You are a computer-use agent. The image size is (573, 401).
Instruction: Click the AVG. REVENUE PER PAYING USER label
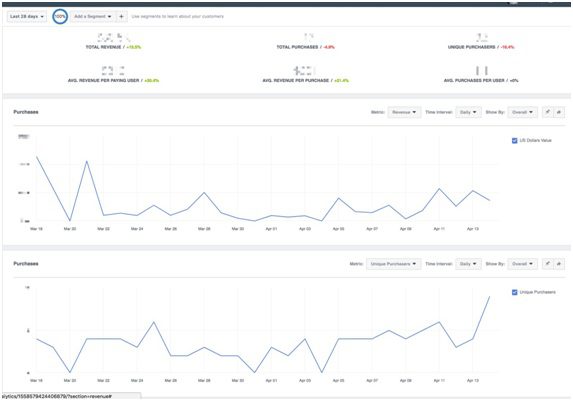coord(103,80)
